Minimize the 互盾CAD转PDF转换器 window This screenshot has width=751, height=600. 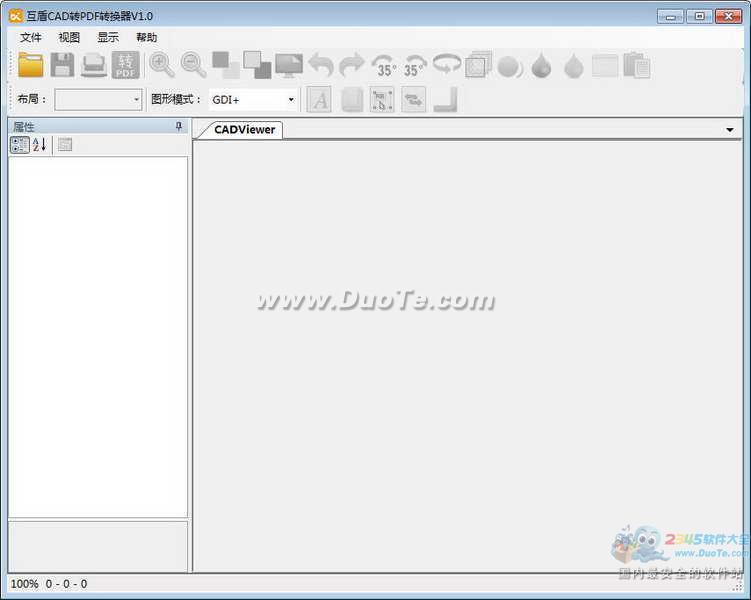click(670, 16)
